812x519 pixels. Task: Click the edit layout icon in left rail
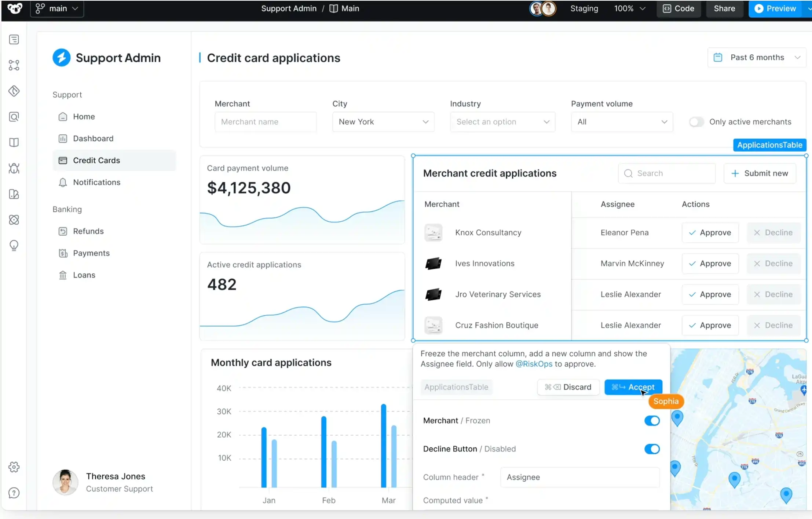coord(14,194)
